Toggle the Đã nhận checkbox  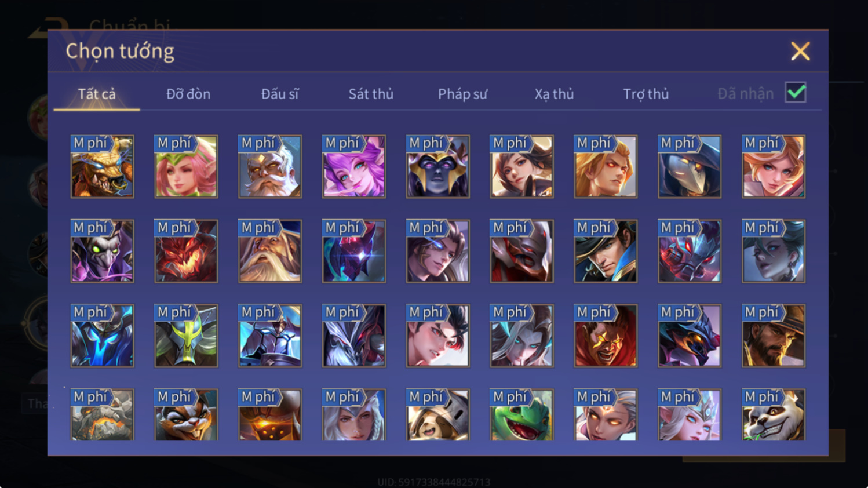pyautogui.click(x=796, y=93)
